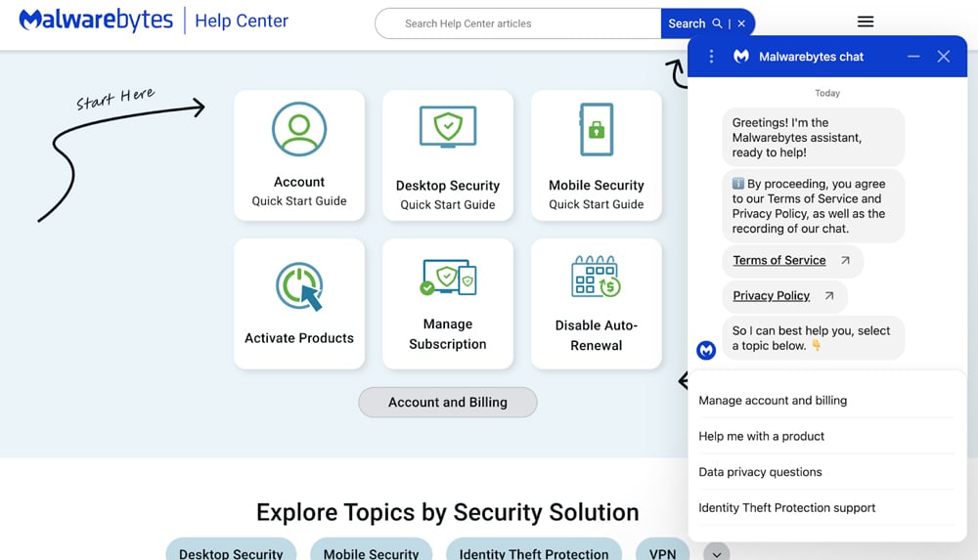Viewport: 978px width, 560px height.
Task: Open the Terms of Service link
Action: (779, 261)
